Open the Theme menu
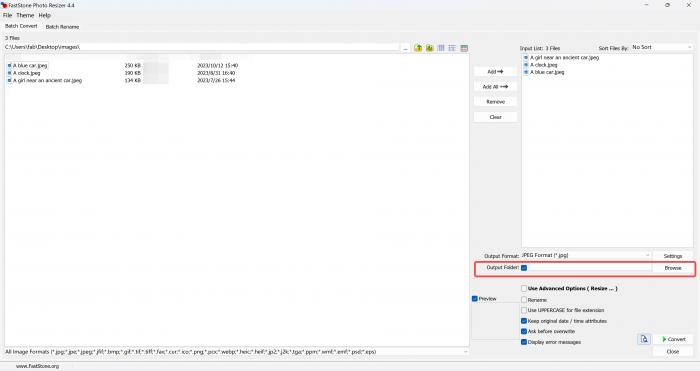Screen dimensions: 700x371 [25, 15]
